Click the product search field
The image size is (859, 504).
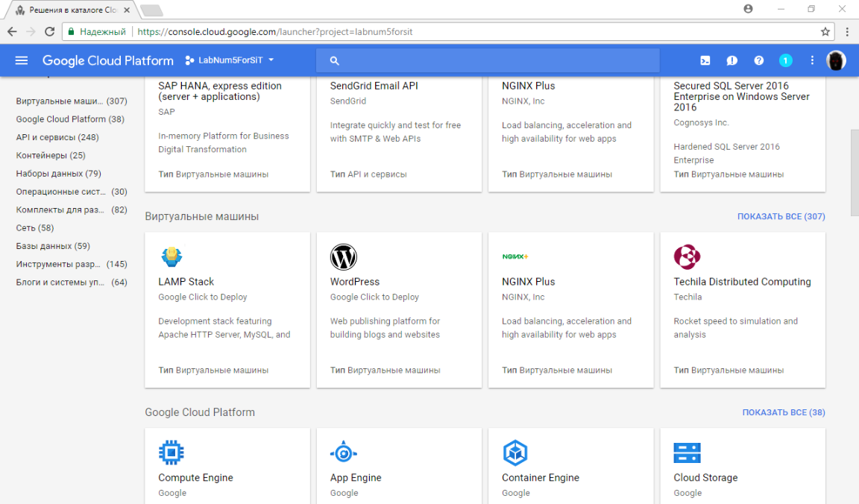pos(488,61)
